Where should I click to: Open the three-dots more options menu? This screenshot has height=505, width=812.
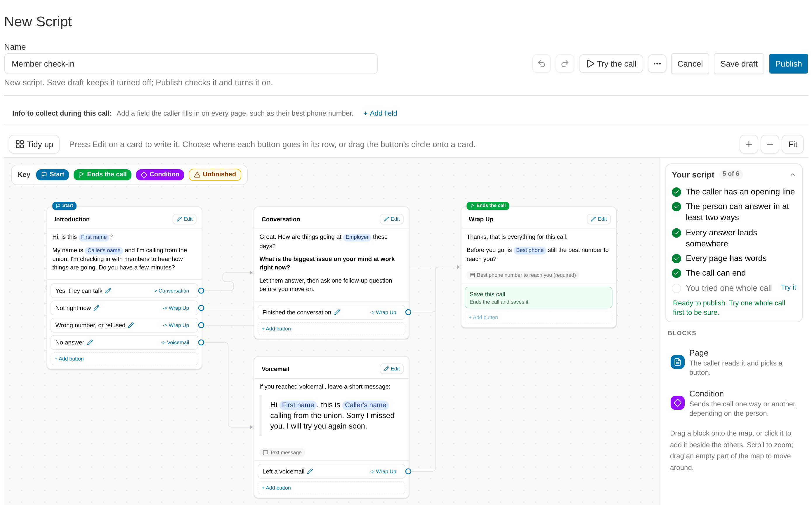pos(657,63)
